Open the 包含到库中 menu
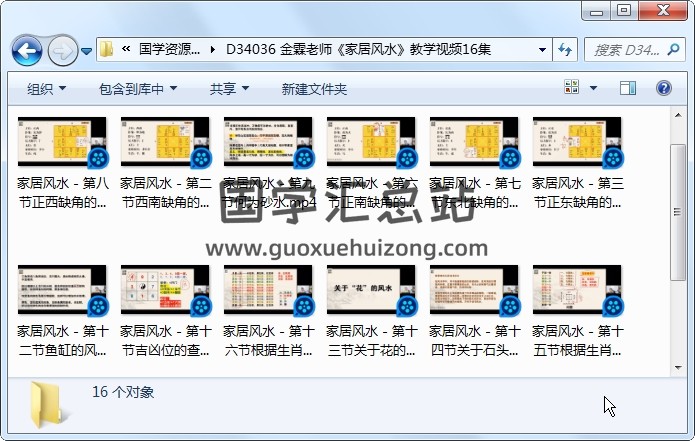 pyautogui.click(x=138, y=89)
